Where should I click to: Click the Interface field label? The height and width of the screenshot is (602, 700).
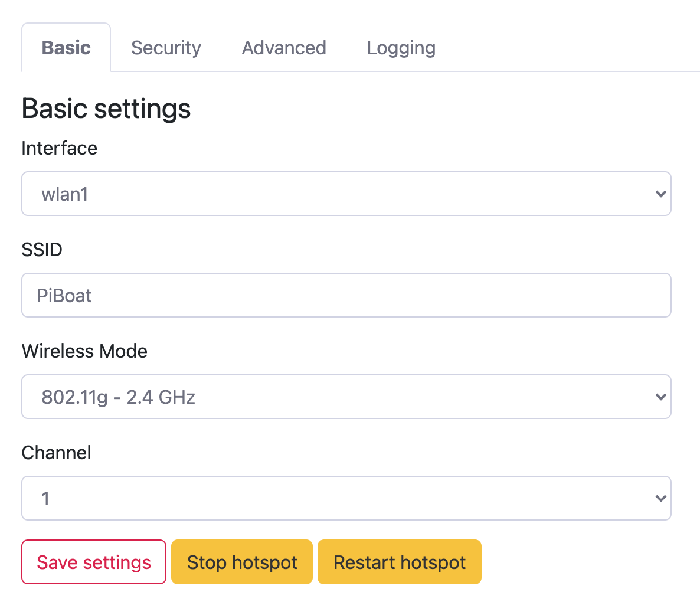pyautogui.click(x=59, y=148)
